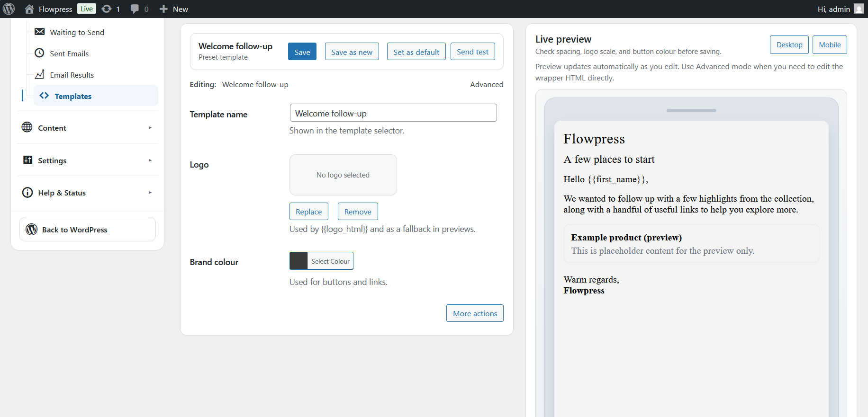868x417 pixels.
Task: Click the Example product (preview) card
Action: (x=691, y=243)
